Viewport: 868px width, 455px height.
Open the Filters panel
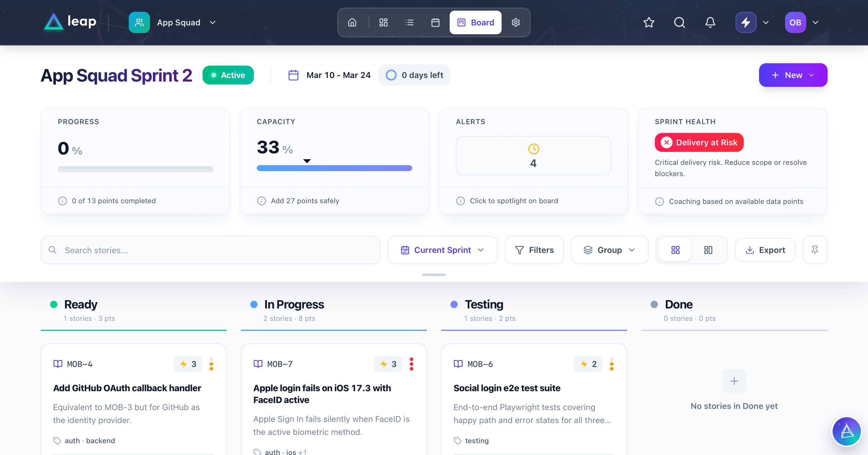[534, 250]
